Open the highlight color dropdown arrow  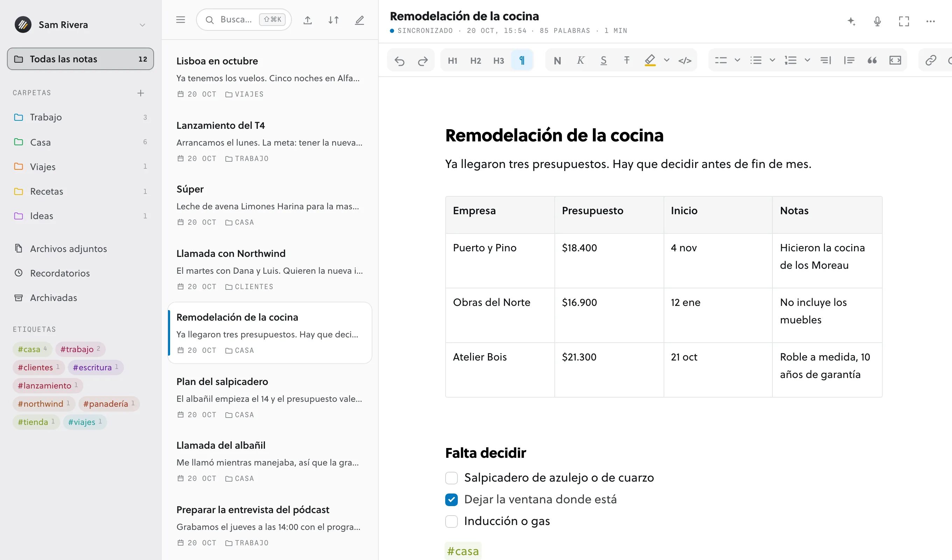[667, 61]
